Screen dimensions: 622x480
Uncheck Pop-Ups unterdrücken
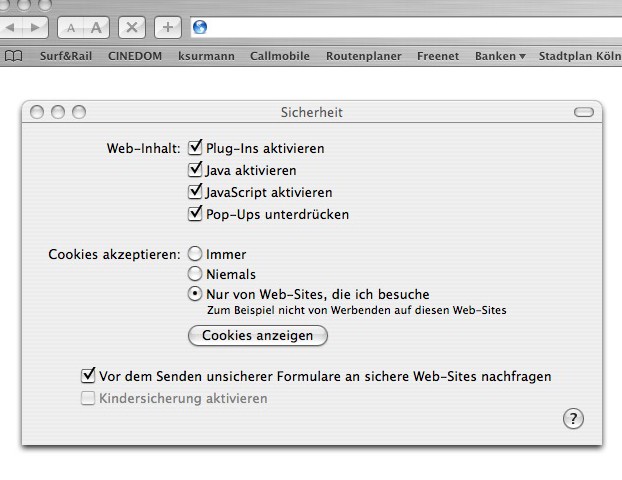[x=195, y=213]
